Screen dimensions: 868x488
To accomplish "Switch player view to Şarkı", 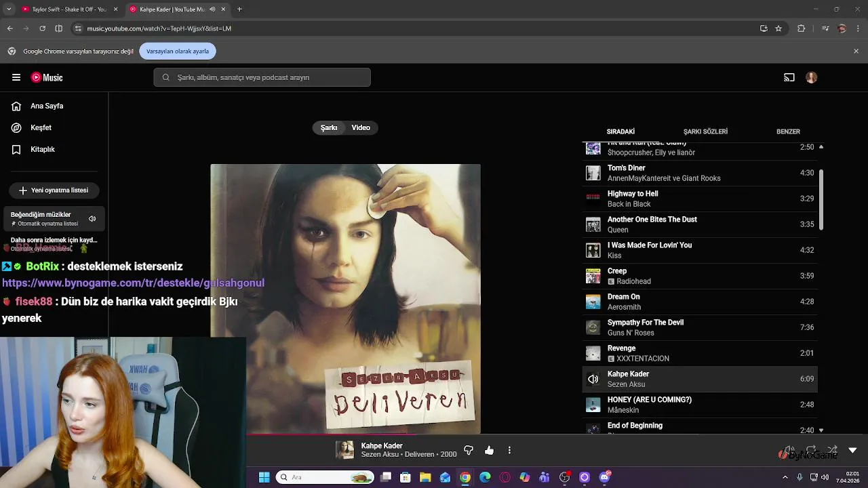I will 329,127.
